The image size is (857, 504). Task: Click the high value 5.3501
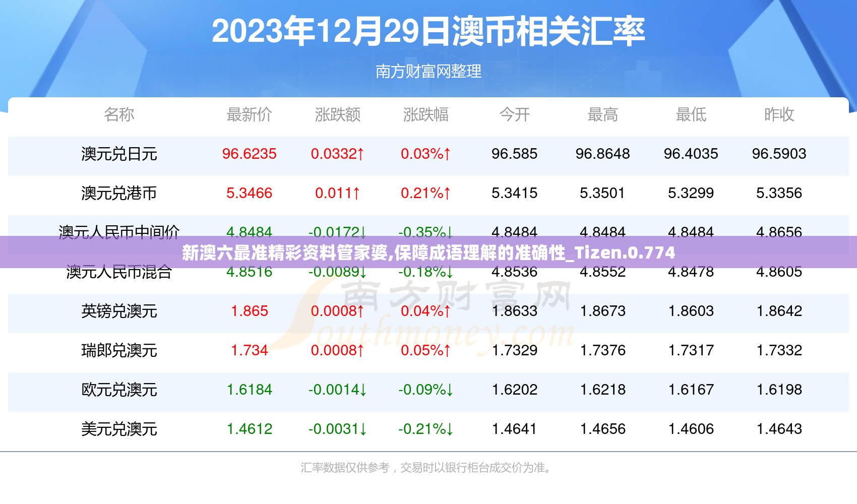[x=603, y=193]
